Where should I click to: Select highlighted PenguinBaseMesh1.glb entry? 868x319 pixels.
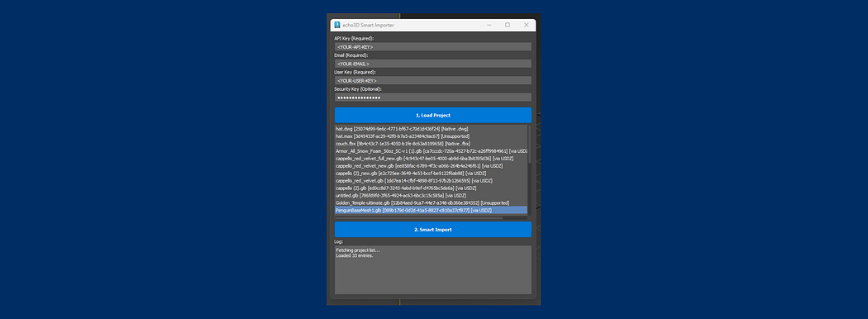[x=431, y=211]
